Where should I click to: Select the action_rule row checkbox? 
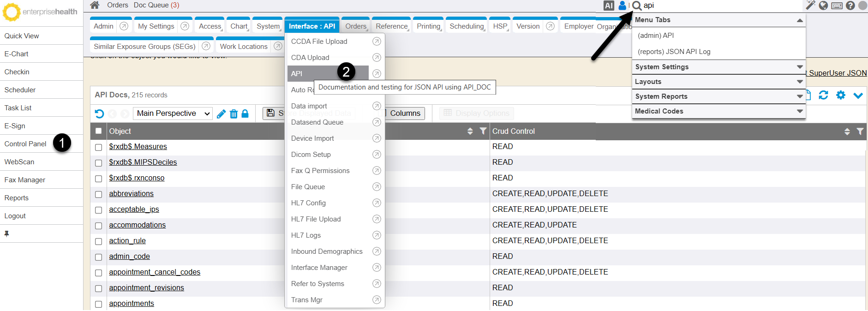click(98, 241)
